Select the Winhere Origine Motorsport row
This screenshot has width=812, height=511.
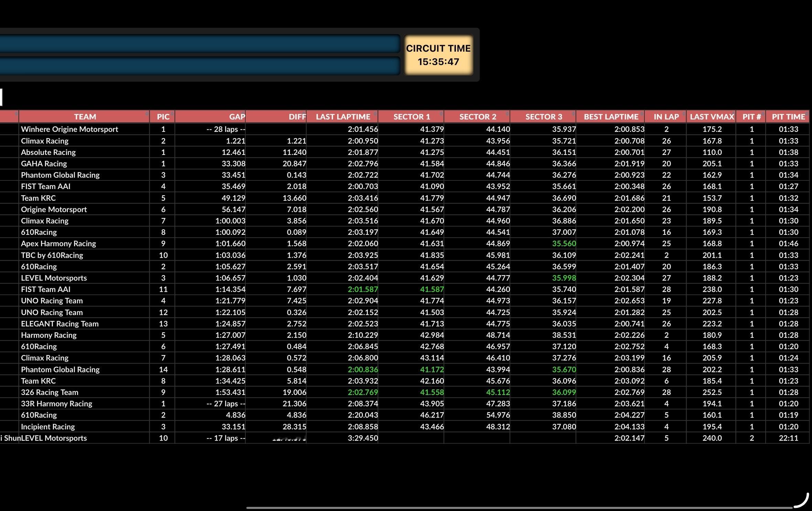pyautogui.click(x=70, y=129)
